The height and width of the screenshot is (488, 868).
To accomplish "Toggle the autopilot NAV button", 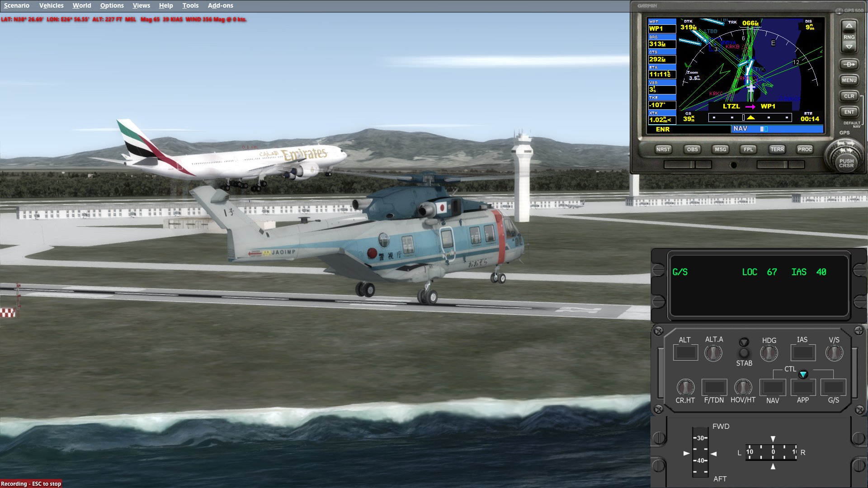I will (x=773, y=387).
